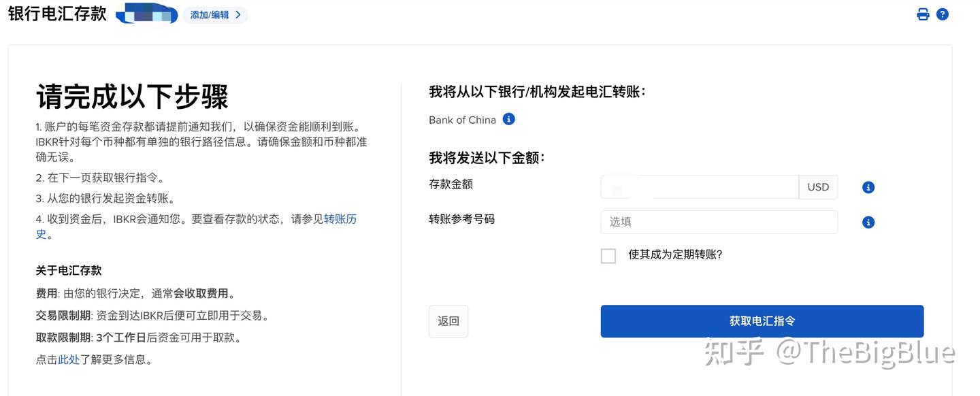View info icon beside the USD amount field
This screenshot has height=396, width=980.
click(x=868, y=186)
